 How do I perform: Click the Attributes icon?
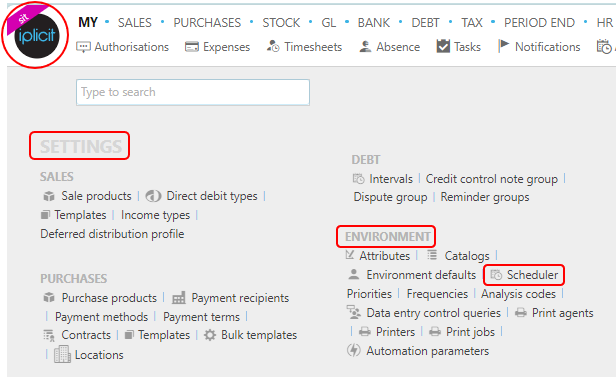(x=350, y=255)
